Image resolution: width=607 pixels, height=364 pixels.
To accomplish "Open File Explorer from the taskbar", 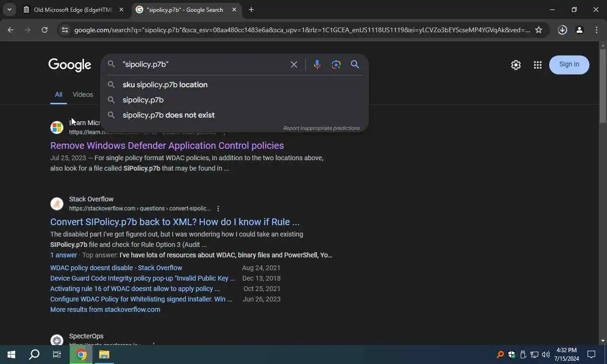I will point(104,355).
